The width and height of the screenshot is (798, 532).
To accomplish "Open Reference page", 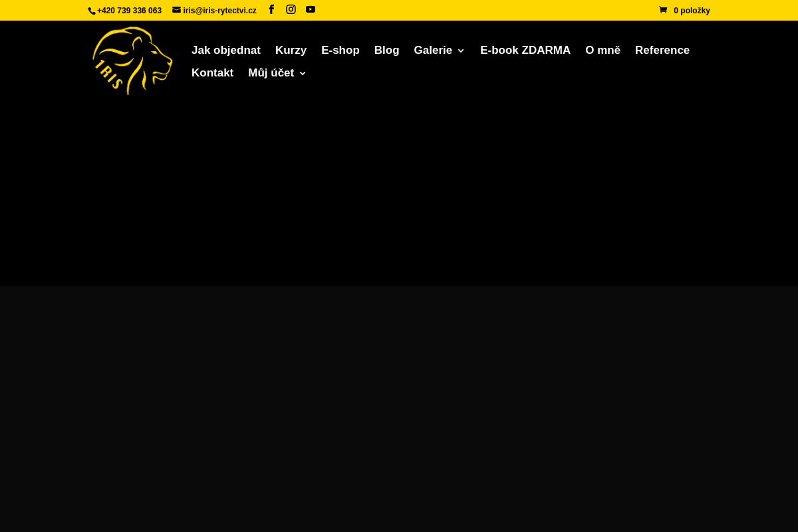I will point(662,51).
